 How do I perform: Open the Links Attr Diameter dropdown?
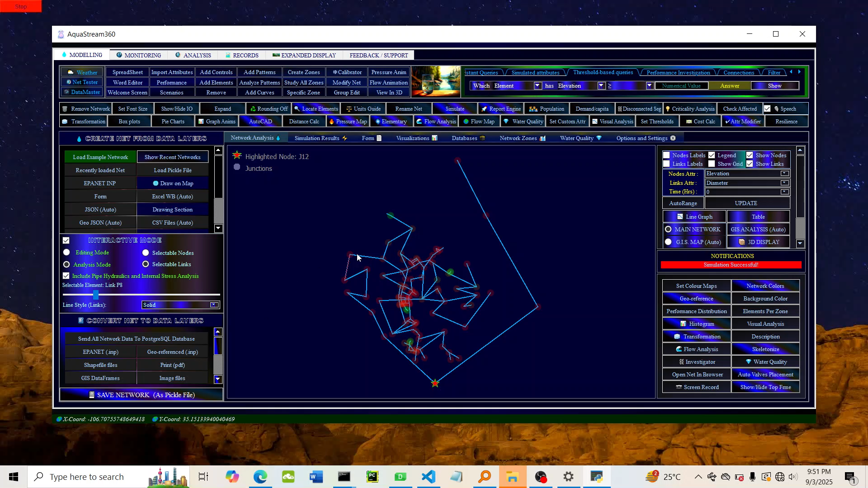tap(785, 183)
